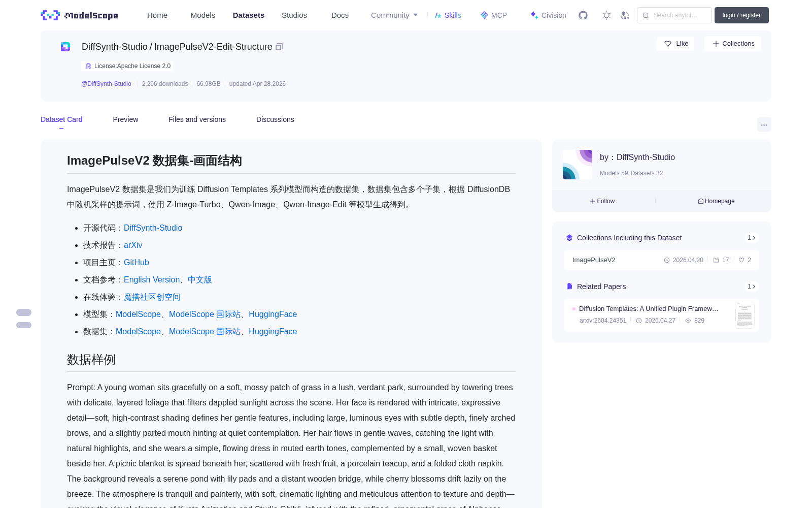The image size is (812, 508).
Task: Open HuggingFace link in 模型集 row
Action: (x=273, y=314)
